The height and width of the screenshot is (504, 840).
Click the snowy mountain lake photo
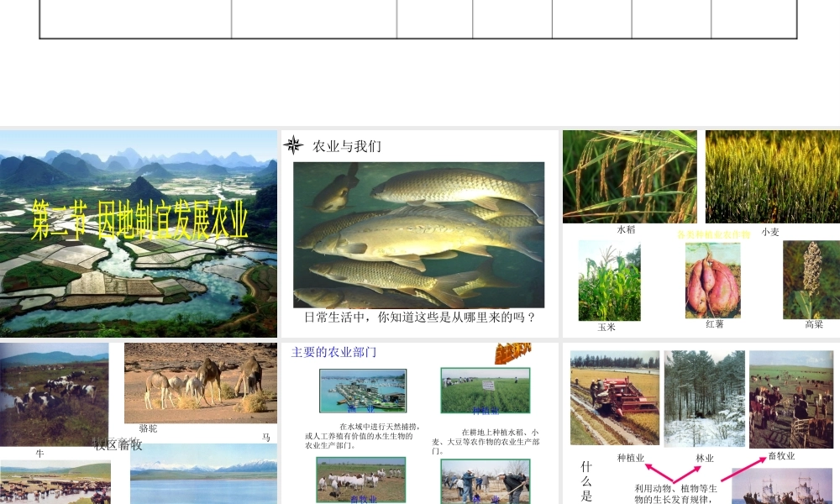(x=203, y=474)
